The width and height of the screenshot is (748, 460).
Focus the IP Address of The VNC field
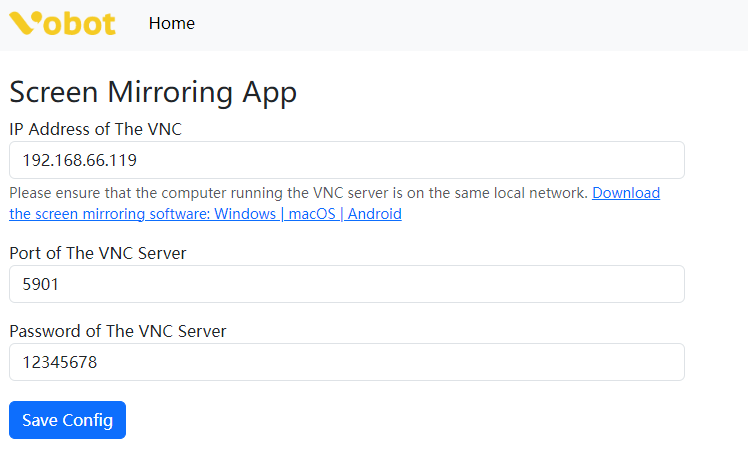[x=346, y=160]
